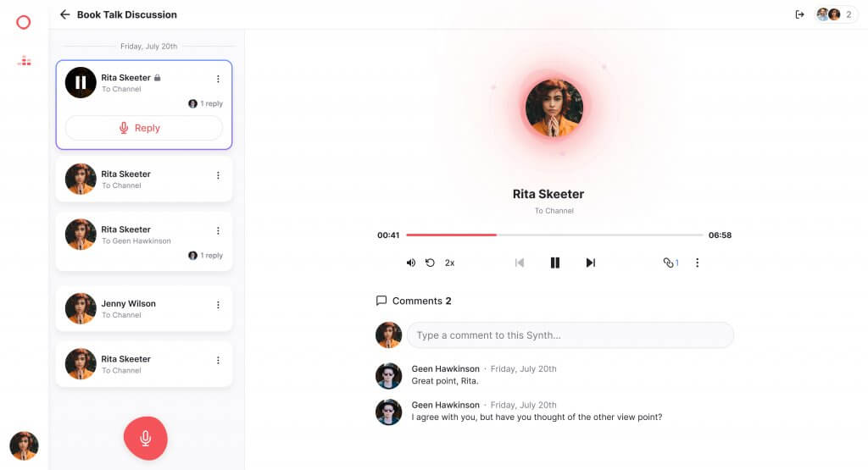The height and width of the screenshot is (470, 868).
Task: Open the link icon showing 1
Action: (x=670, y=263)
